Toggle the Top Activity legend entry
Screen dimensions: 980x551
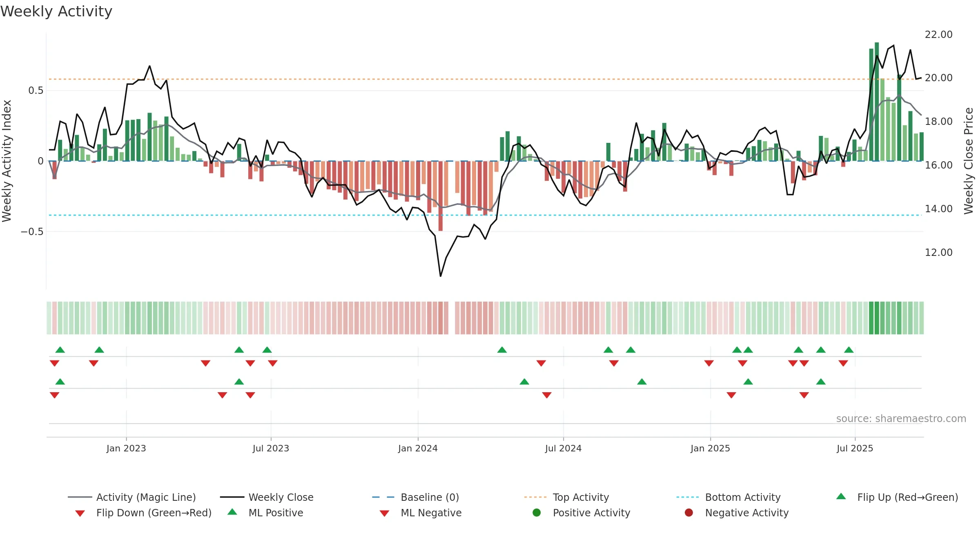coord(566,497)
